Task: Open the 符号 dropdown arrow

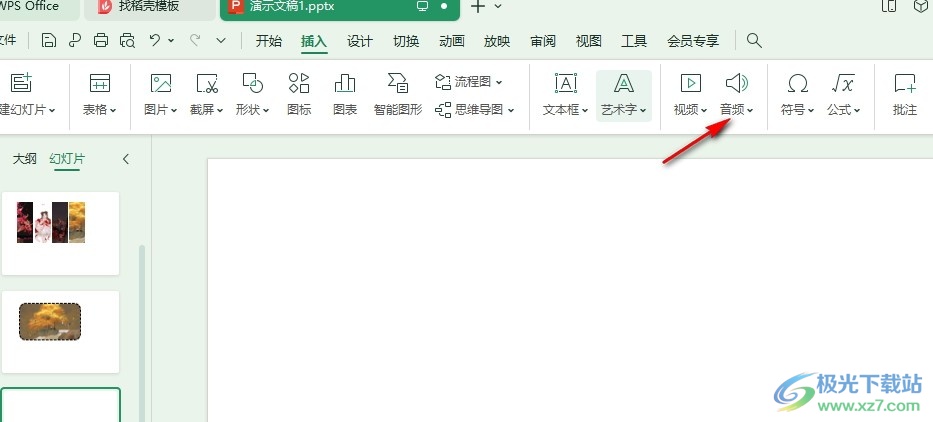Action: (810, 110)
